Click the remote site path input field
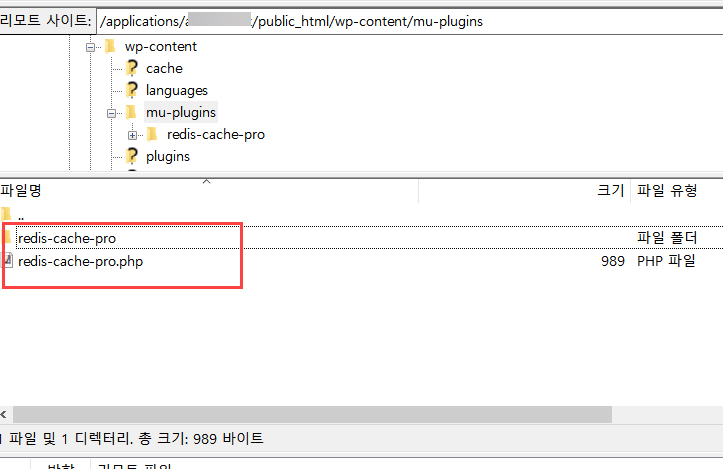Screen dimensions: 723x469 coord(410,21)
